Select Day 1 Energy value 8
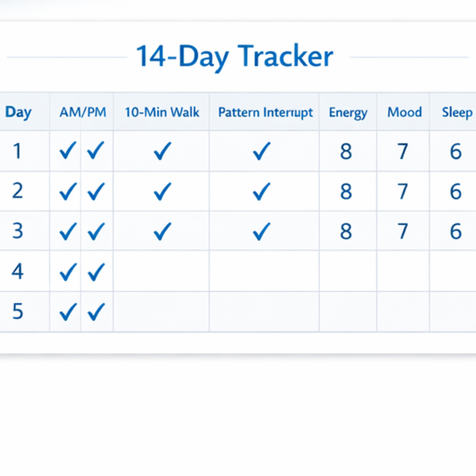Viewport: 476px width, 476px height. pos(346,152)
